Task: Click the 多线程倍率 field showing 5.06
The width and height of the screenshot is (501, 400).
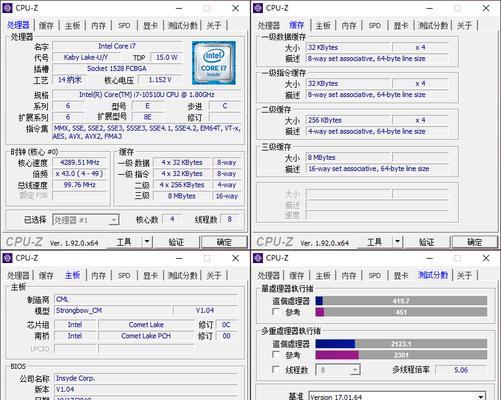Action: click(461, 370)
